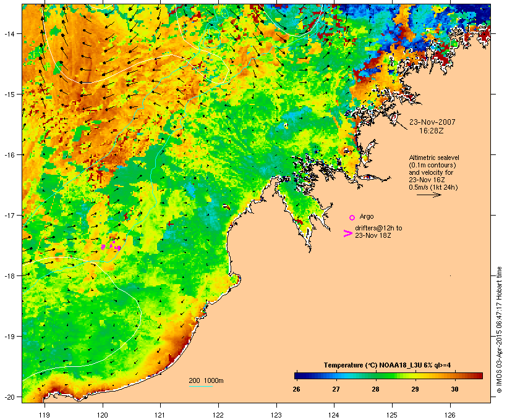507x420 pixels.
Task: Click the '119' longitude axis label
Action: [45, 415]
